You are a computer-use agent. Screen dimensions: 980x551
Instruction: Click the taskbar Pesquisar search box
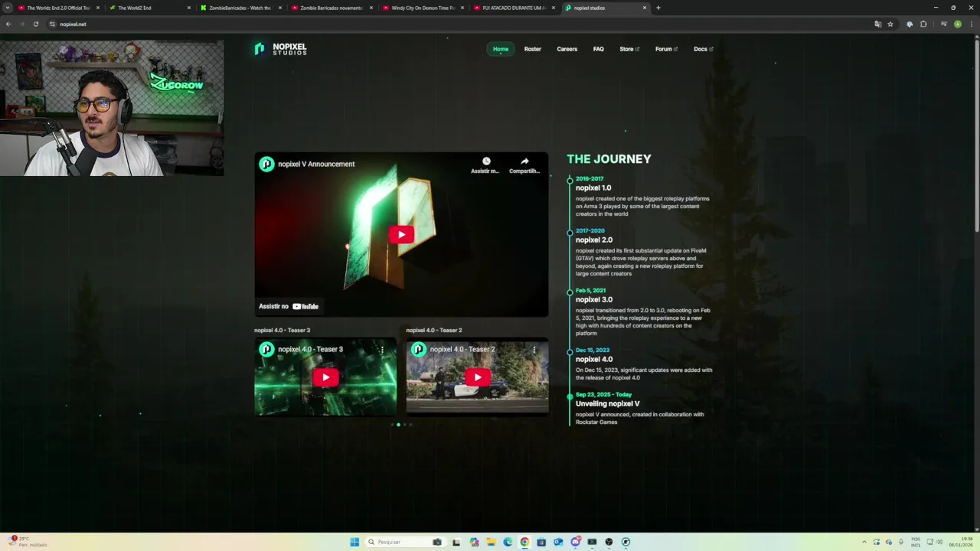tap(406, 542)
